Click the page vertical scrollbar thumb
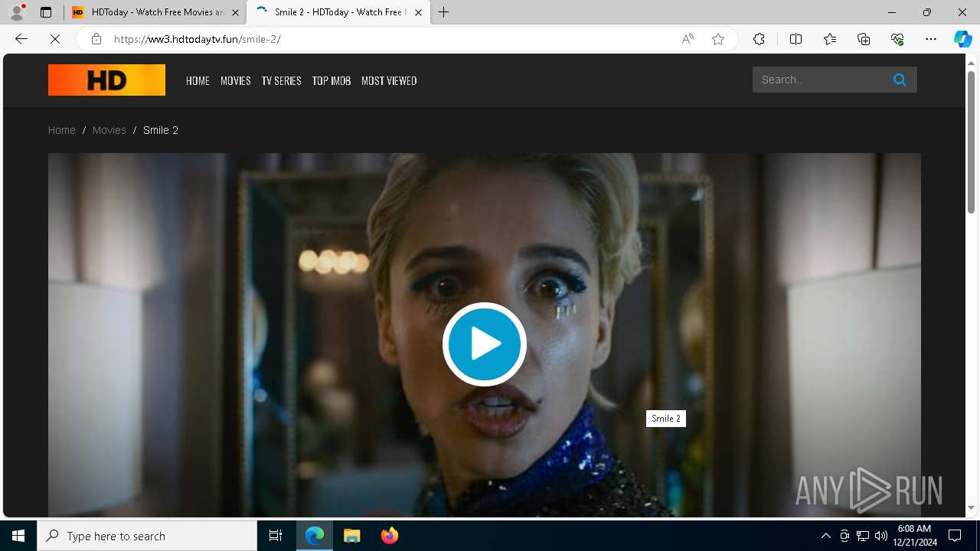 (972, 142)
